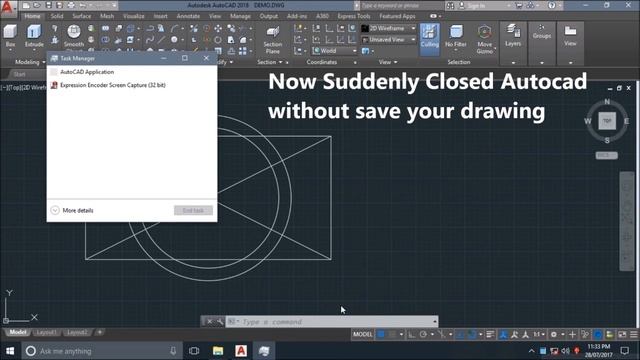Click the Smooth Object mesh tool

(x=74, y=36)
